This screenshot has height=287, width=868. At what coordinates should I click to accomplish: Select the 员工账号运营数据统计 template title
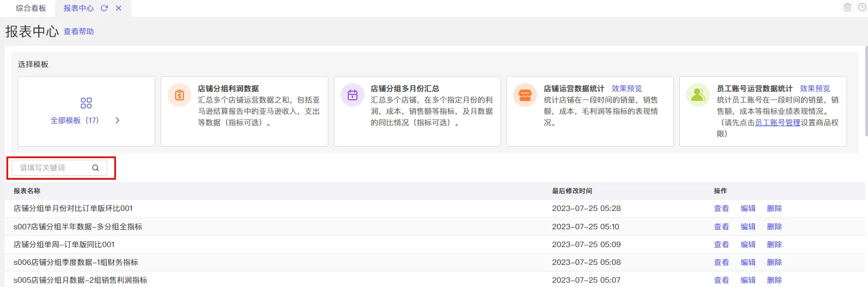[x=754, y=88]
